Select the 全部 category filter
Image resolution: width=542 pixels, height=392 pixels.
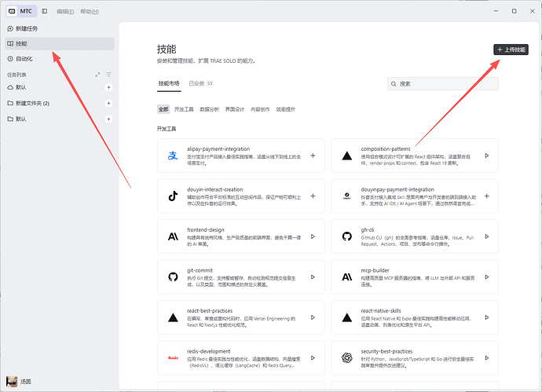[163, 109]
